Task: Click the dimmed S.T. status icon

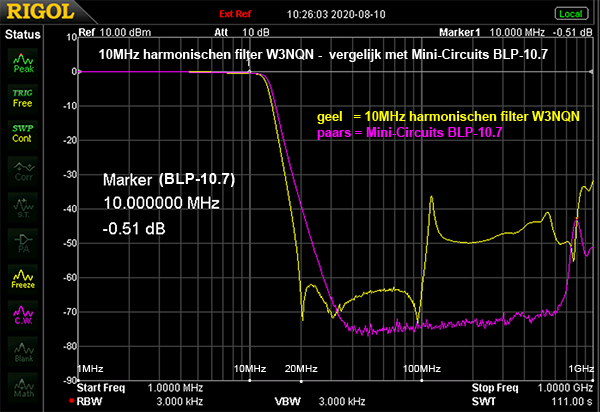Action: pyautogui.click(x=23, y=207)
